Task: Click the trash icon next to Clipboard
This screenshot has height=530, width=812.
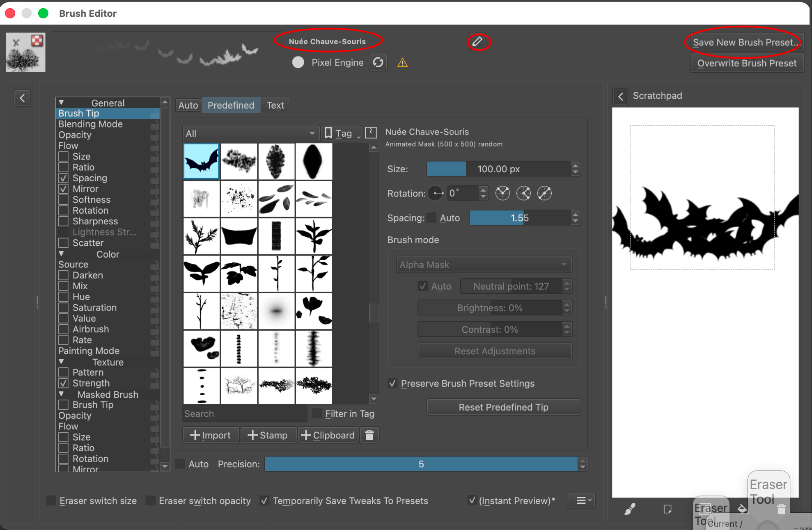Action: pos(369,435)
